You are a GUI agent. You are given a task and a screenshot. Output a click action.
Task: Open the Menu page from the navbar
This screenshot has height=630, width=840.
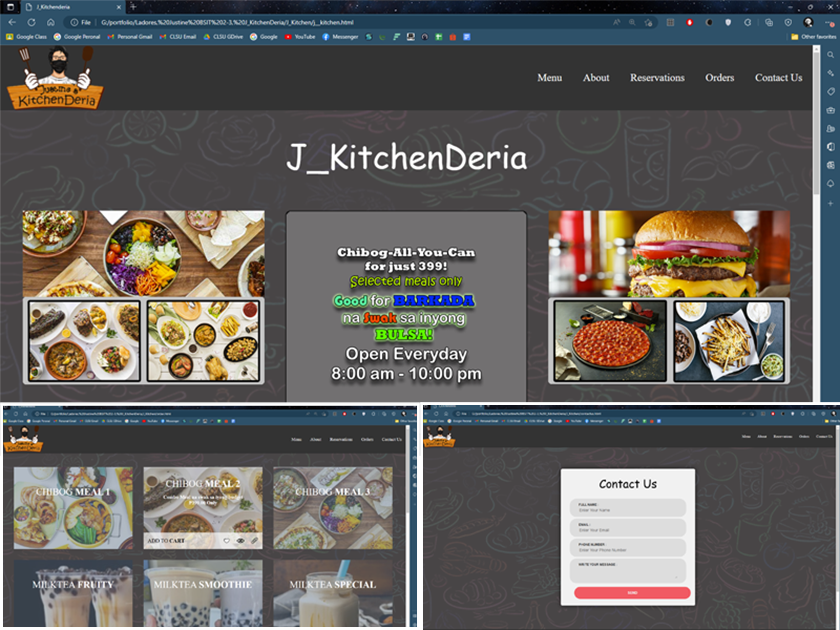(x=549, y=78)
